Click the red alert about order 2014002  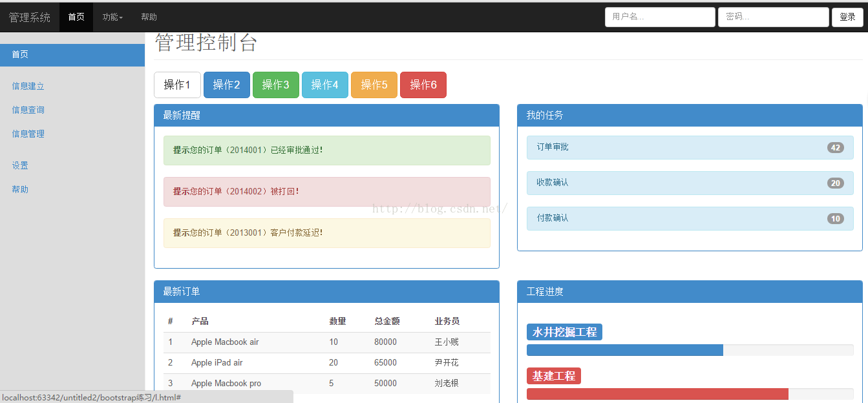point(327,192)
